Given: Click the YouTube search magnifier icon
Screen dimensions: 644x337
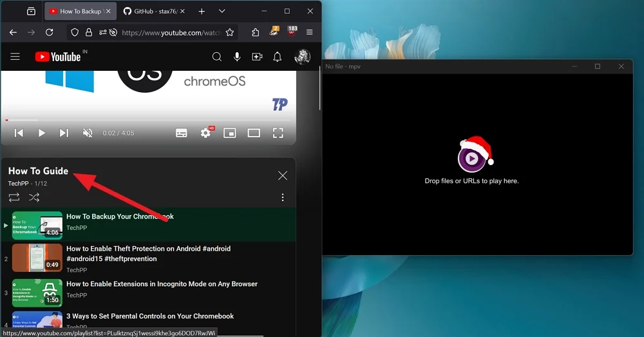Looking at the screenshot, I should [217, 57].
